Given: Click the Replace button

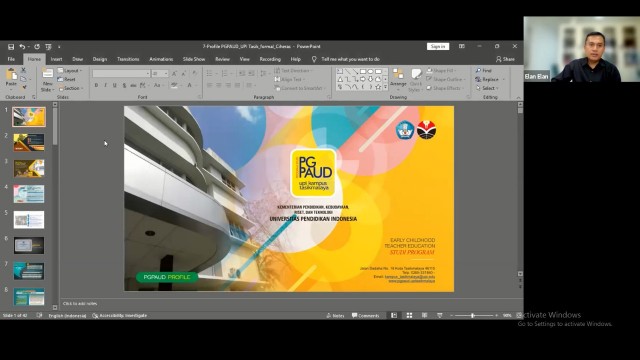Looking at the screenshot, I should 487,79.
